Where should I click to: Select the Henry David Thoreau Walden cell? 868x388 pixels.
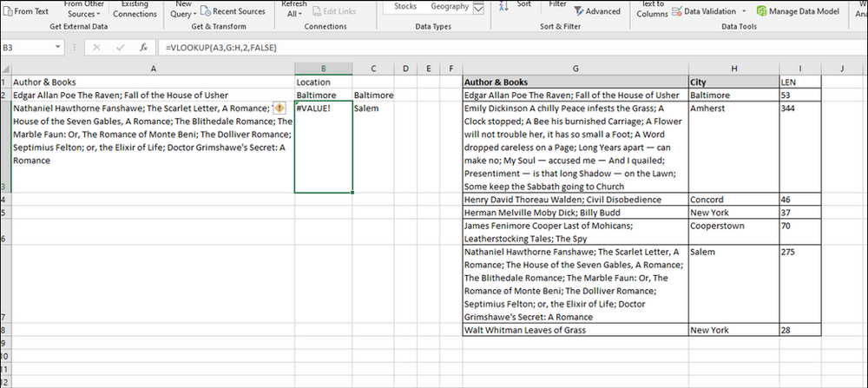coord(575,200)
